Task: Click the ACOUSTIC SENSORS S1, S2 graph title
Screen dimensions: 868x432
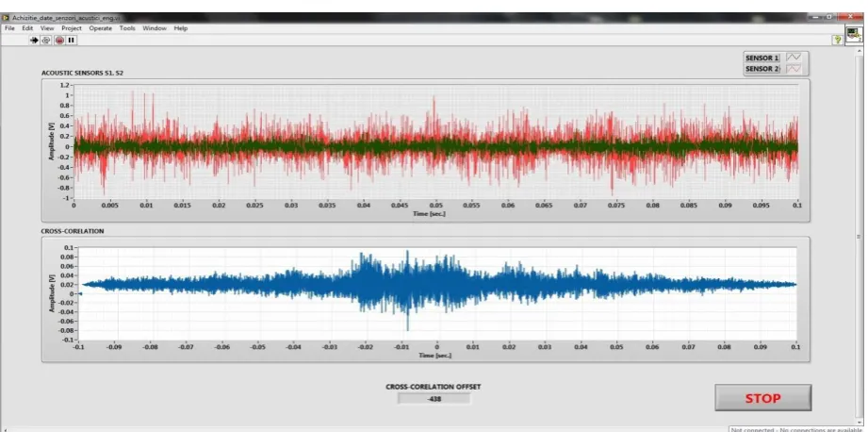Action: [x=82, y=74]
